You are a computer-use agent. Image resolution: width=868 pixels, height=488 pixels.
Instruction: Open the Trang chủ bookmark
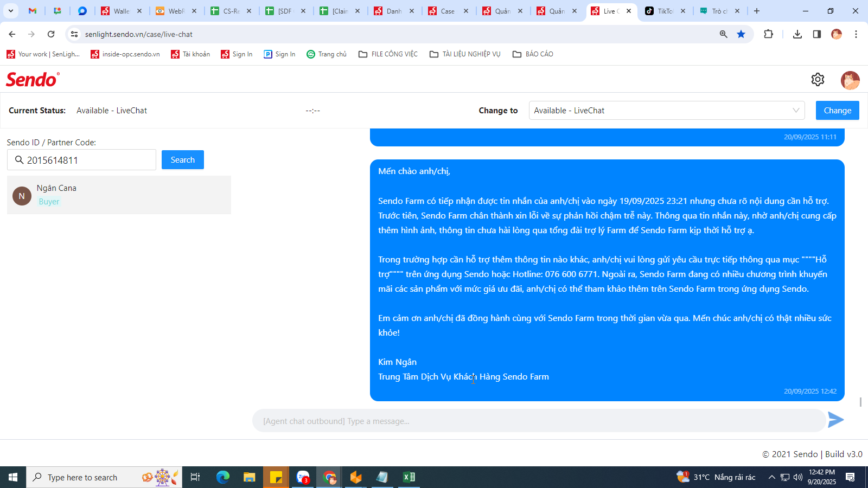[327, 54]
